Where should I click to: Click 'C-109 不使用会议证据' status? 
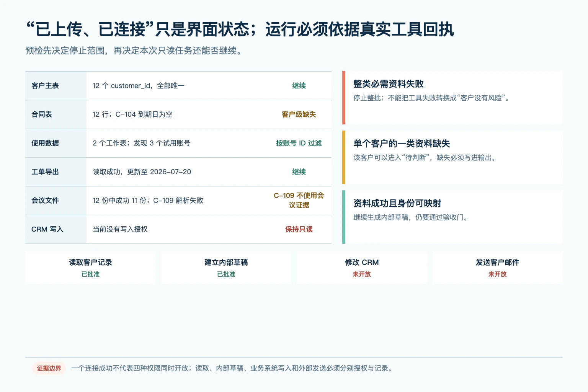299,201
